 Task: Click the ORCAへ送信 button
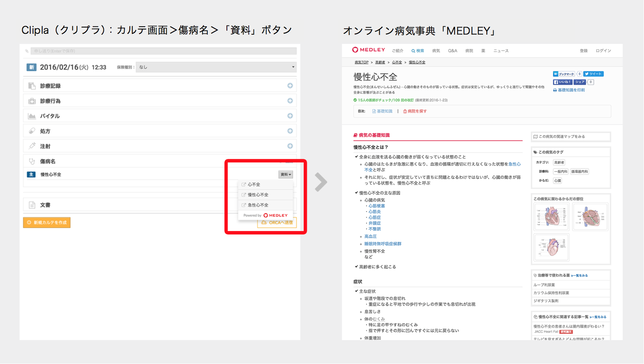coord(277,223)
